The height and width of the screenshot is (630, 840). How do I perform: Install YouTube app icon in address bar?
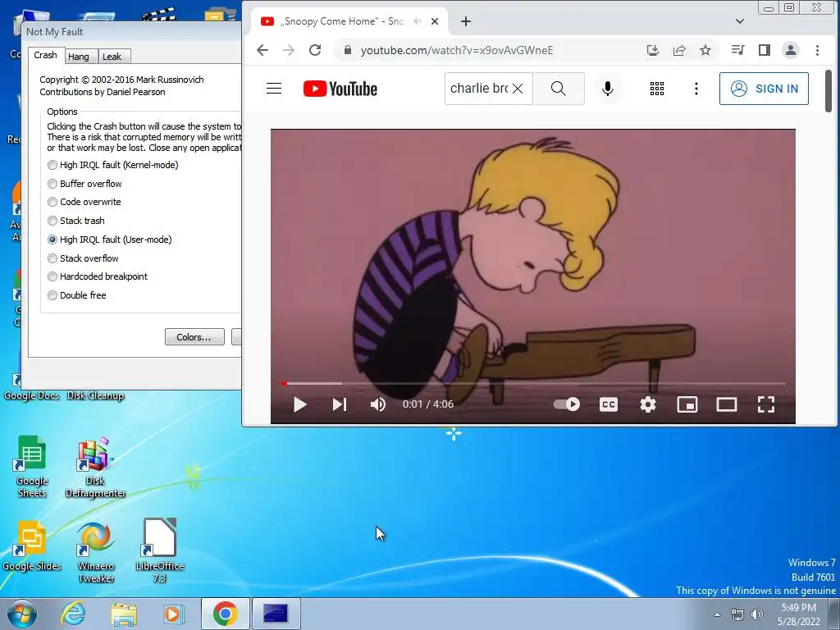tap(652, 50)
